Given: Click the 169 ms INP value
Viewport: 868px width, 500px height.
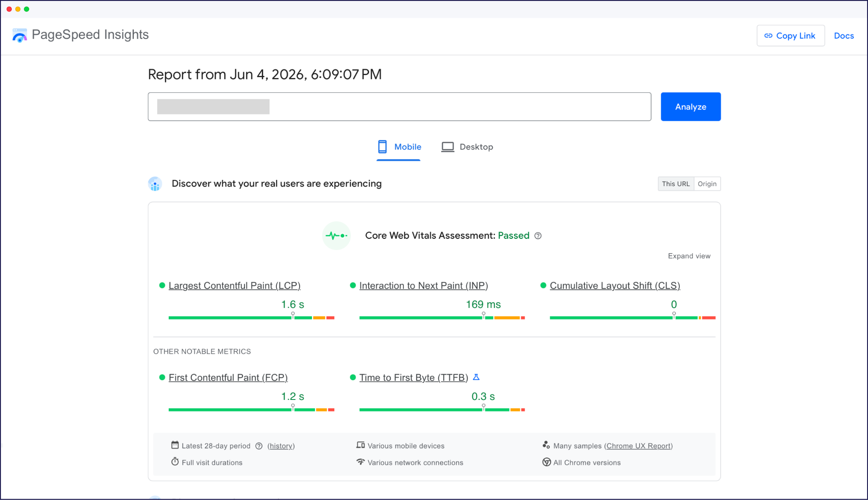Looking at the screenshot, I should 483,304.
